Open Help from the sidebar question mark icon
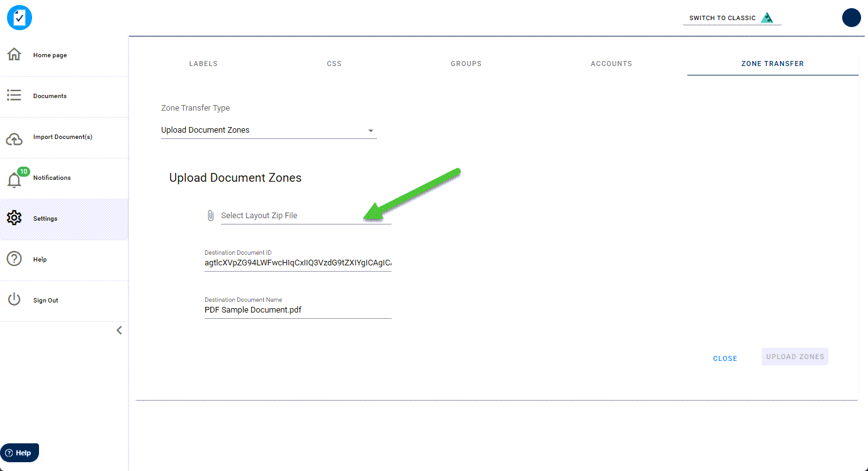 (x=13, y=259)
